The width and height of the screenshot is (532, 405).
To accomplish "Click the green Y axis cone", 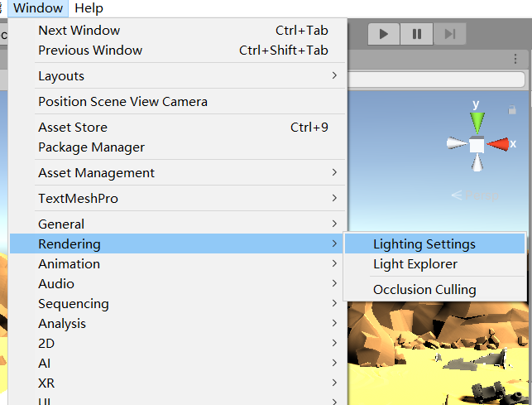I will (477, 123).
